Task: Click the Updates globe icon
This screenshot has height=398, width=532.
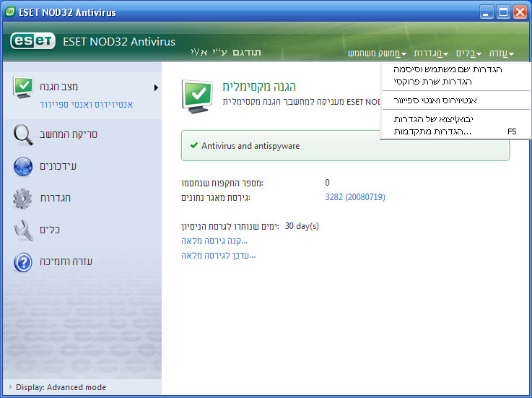Action: [x=24, y=166]
